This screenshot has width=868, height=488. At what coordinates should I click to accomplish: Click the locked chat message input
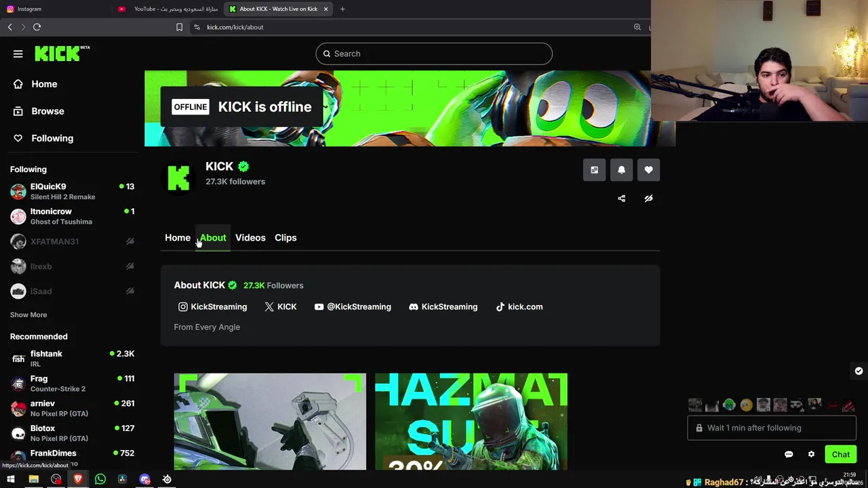(x=772, y=428)
